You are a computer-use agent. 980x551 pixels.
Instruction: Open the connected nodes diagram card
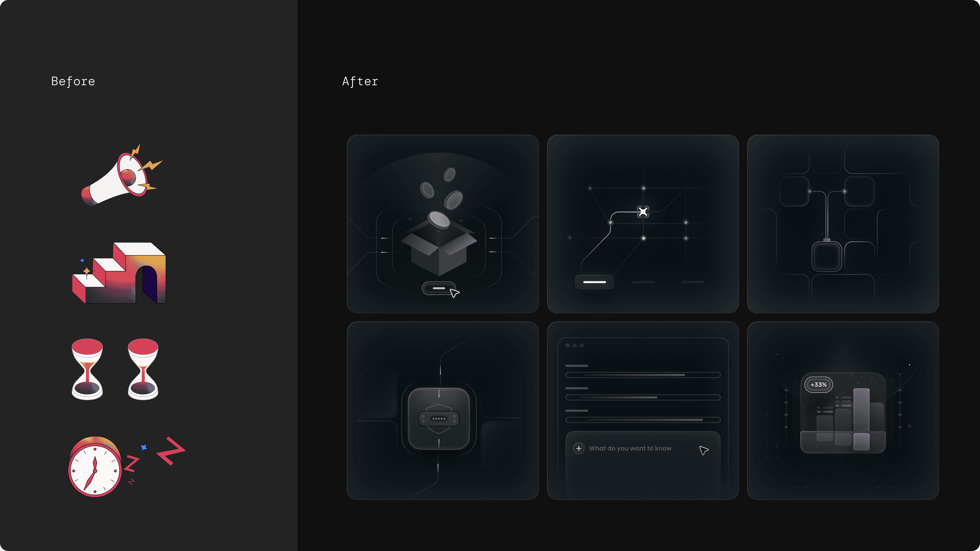click(843, 224)
